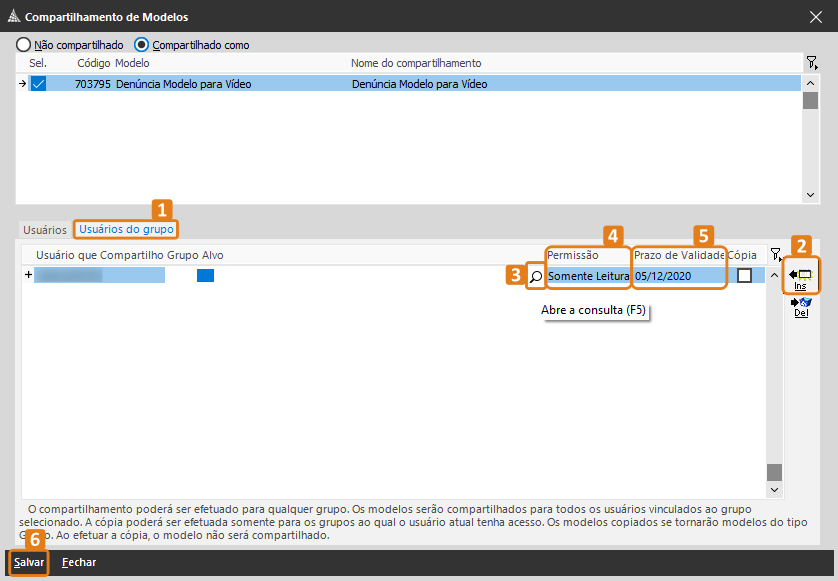This screenshot has height=581, width=838.
Task: Click the Fechar button
Action: (x=79, y=563)
